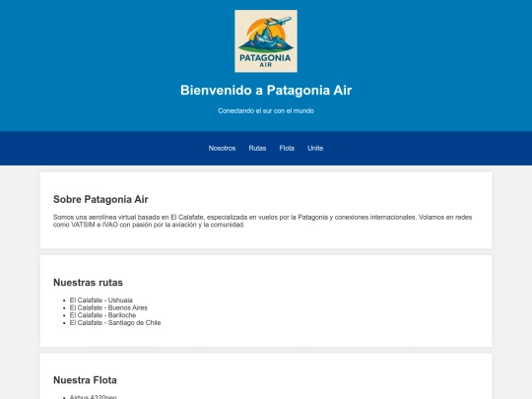The image size is (532, 399).
Task: Click the paragraph starting 'Somos una aerolínea virtual'
Action: (262, 221)
